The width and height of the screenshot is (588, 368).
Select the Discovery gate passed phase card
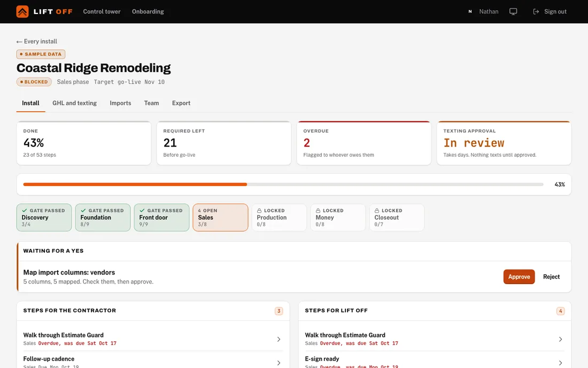click(x=44, y=218)
